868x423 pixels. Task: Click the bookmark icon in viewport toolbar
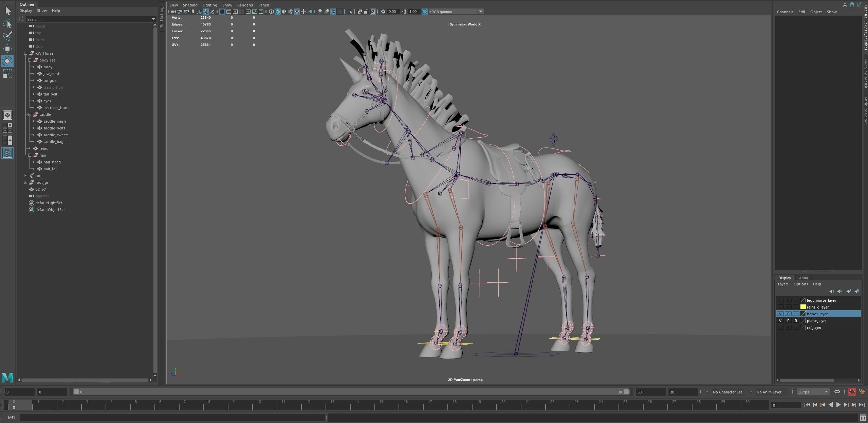tap(192, 12)
